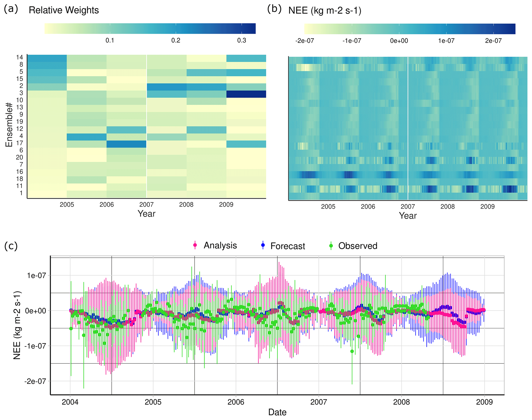Click the blue Forecast legend marker
The width and height of the screenshot is (532, 420).
[263, 245]
